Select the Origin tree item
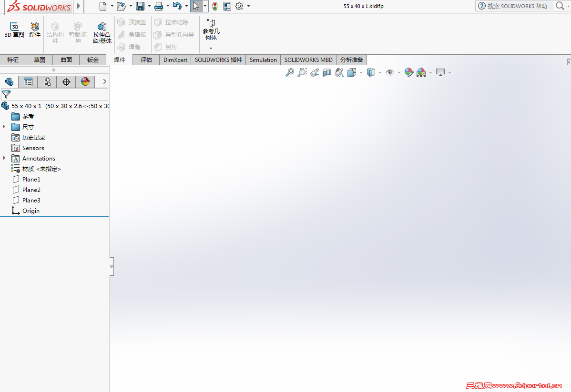This screenshot has width=571, height=392. coord(31,211)
